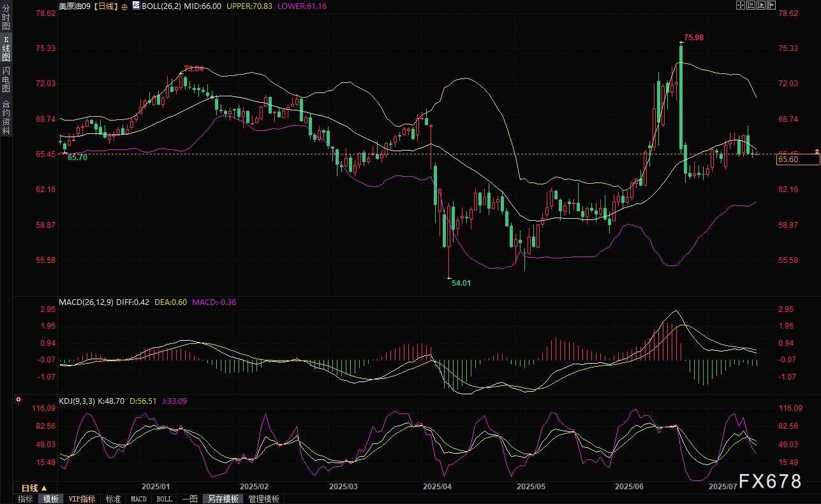Click the jump-to-start chart icon

coord(751,5)
